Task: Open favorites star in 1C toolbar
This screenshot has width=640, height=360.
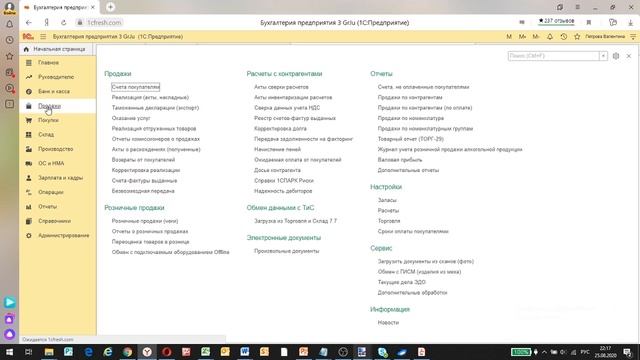Action: click(577, 37)
